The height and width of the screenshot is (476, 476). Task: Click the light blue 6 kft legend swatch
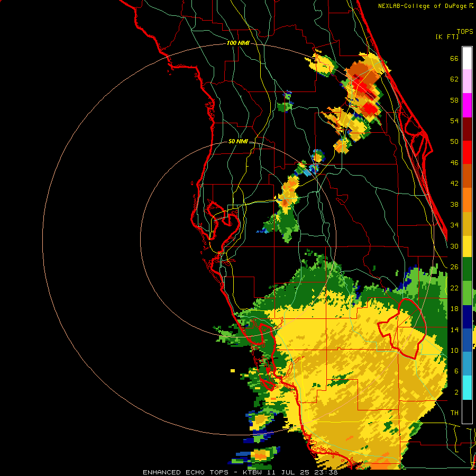[467, 364]
